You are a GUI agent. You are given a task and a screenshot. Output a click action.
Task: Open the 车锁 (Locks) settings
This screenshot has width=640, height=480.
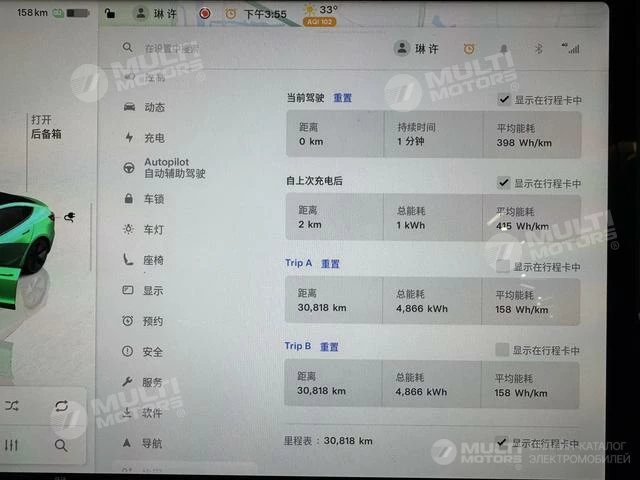[x=153, y=199]
